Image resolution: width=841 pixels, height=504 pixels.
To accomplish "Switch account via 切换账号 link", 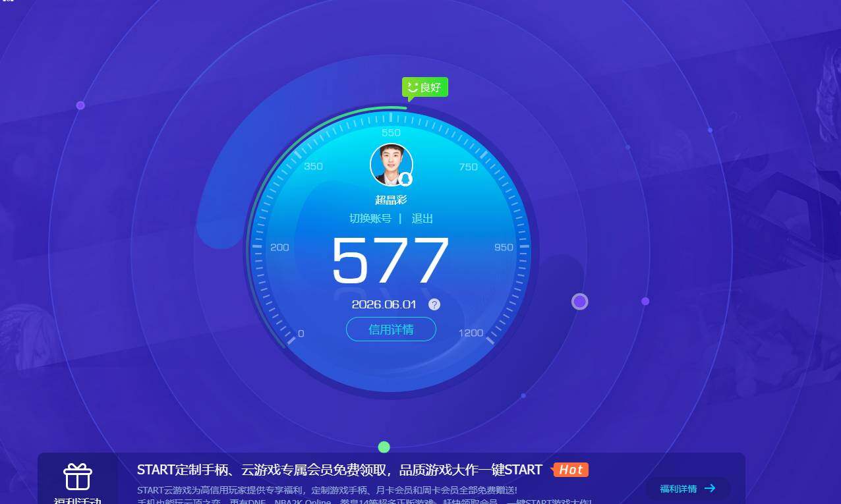I will (370, 219).
